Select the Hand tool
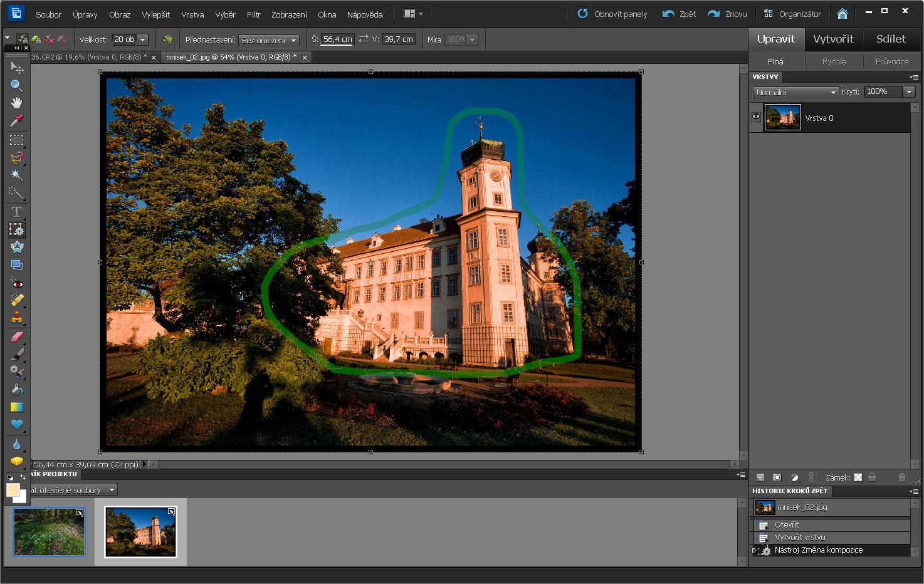Viewport: 924px width, 584px height. click(16, 103)
